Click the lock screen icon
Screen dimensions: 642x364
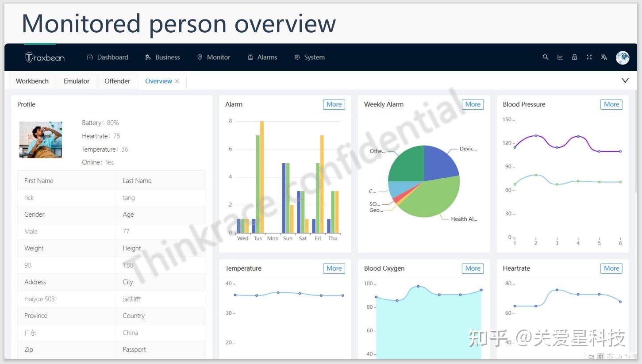574,57
